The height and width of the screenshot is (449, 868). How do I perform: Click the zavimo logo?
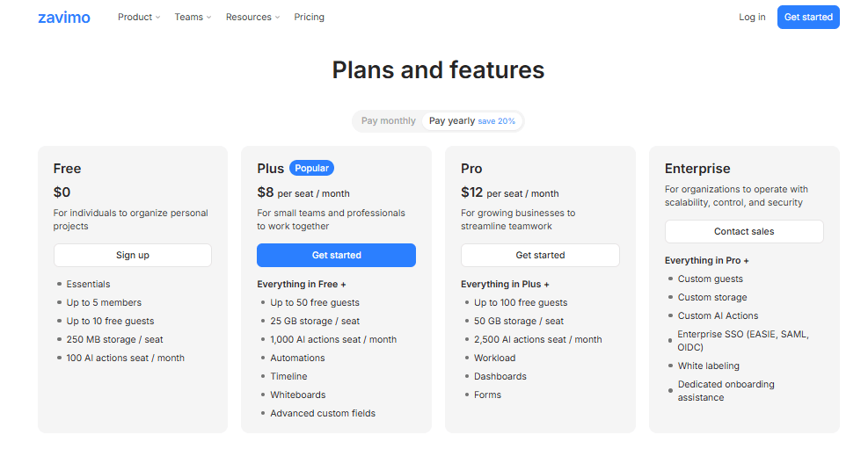pos(64,18)
